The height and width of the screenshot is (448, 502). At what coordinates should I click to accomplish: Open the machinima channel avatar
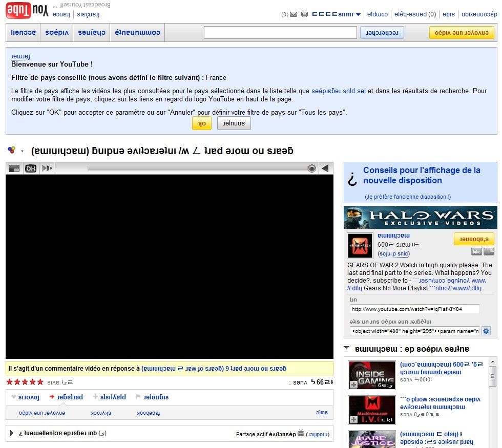click(x=360, y=245)
